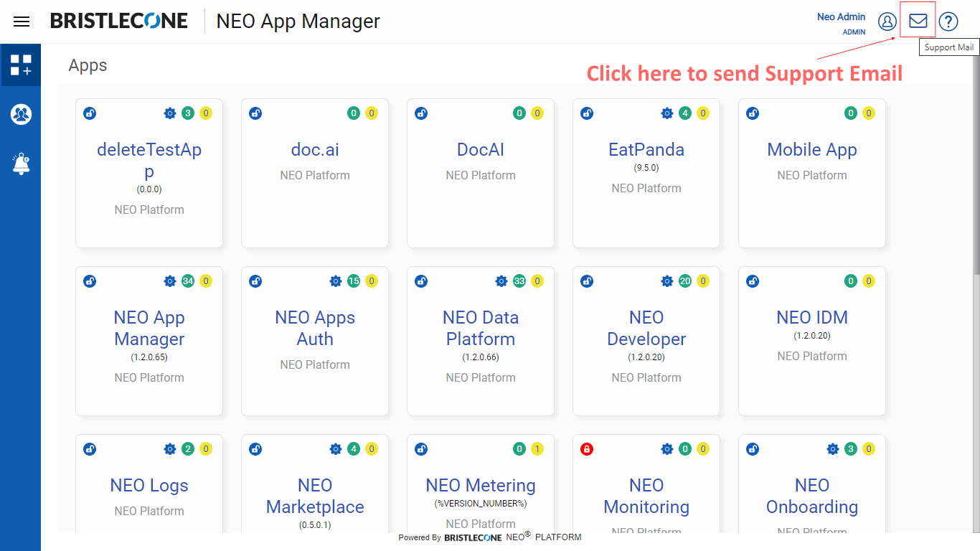Click the (%VERSION_NUMBER%) text
This screenshot has width=980, height=551.
coord(481,504)
